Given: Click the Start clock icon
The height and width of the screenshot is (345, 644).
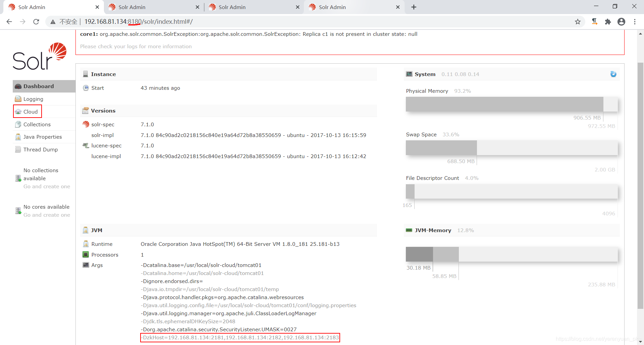Looking at the screenshot, I should [86, 88].
